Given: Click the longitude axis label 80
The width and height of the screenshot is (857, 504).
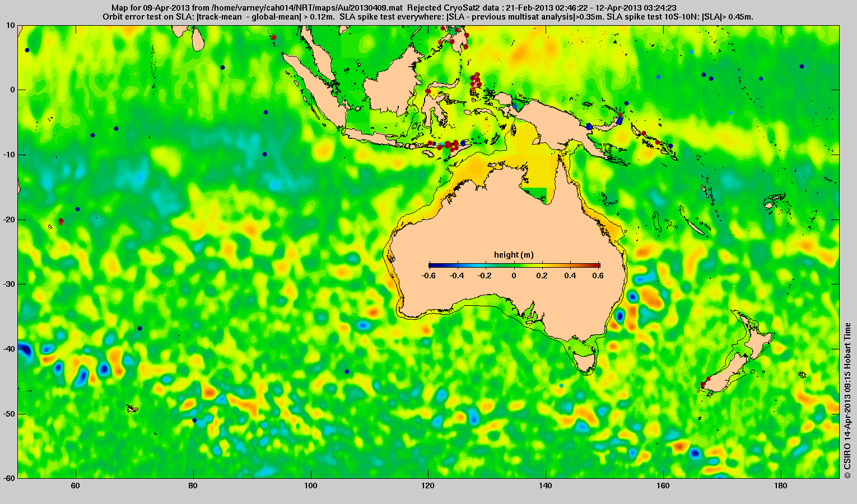Looking at the screenshot, I should pos(193,486).
